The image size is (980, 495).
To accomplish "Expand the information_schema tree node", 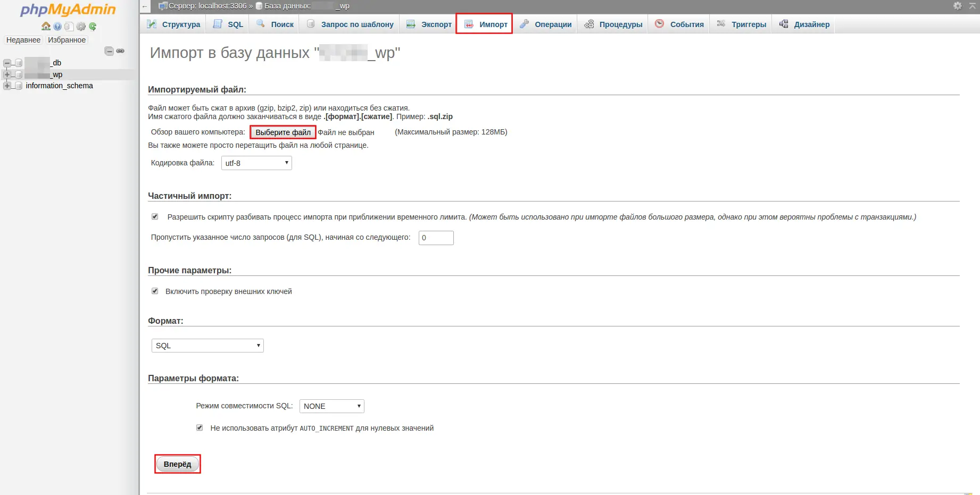I will coord(7,86).
